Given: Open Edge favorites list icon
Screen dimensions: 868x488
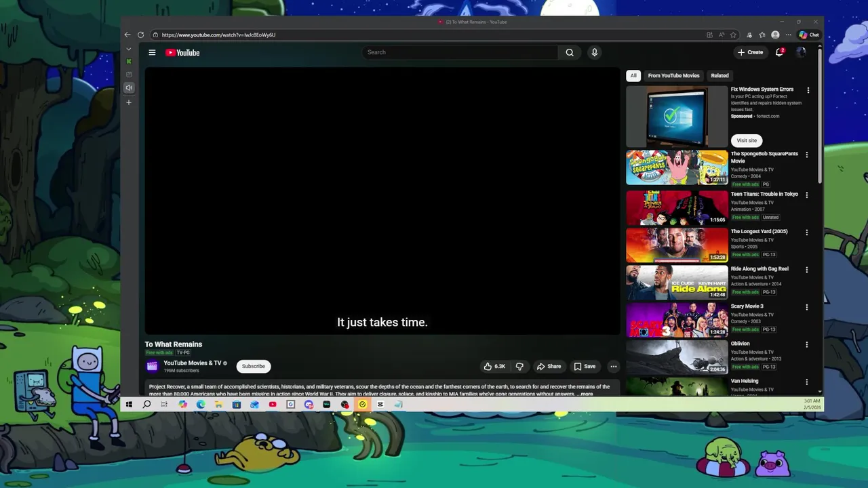Looking at the screenshot, I should click(762, 35).
